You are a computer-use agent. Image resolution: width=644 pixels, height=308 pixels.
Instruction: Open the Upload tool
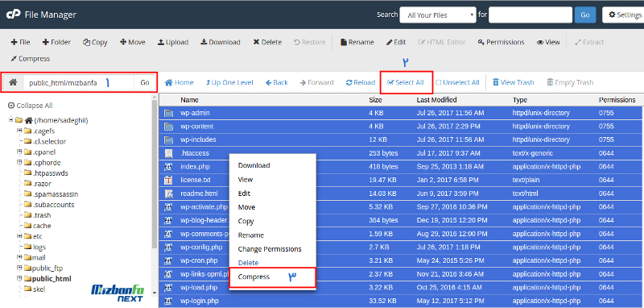coord(173,42)
